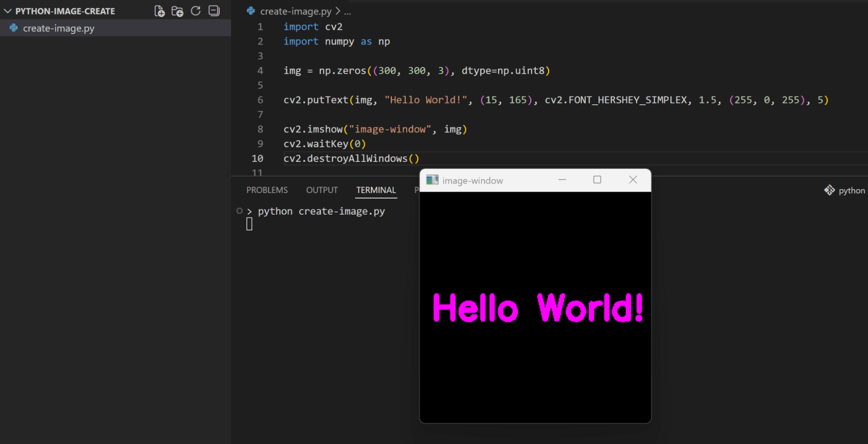This screenshot has height=444, width=868.
Task: Collapse the PYTHON-IMAGE-CREATE folder section
Action: [8, 11]
